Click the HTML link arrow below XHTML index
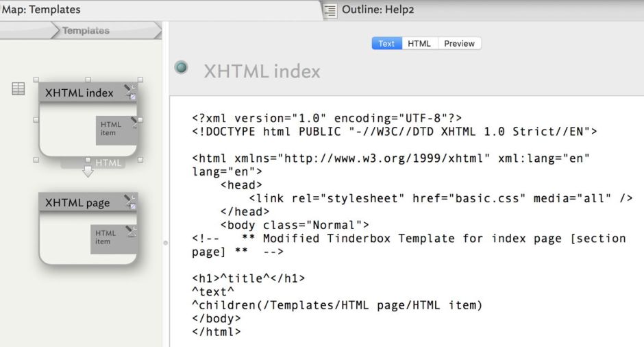This screenshot has height=347, width=644. [x=88, y=172]
